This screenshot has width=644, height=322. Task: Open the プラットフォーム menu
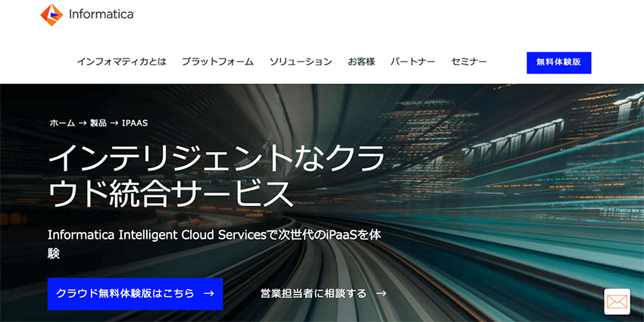point(217,62)
